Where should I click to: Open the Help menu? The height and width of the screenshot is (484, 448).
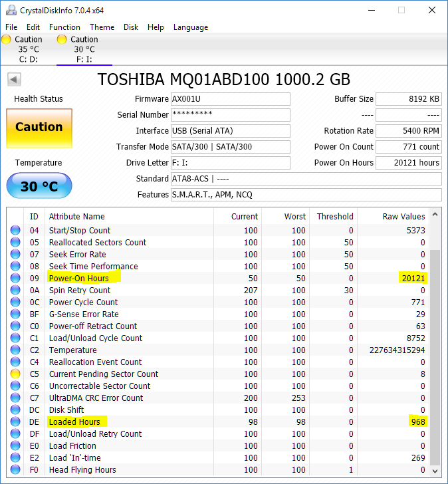coord(156,27)
